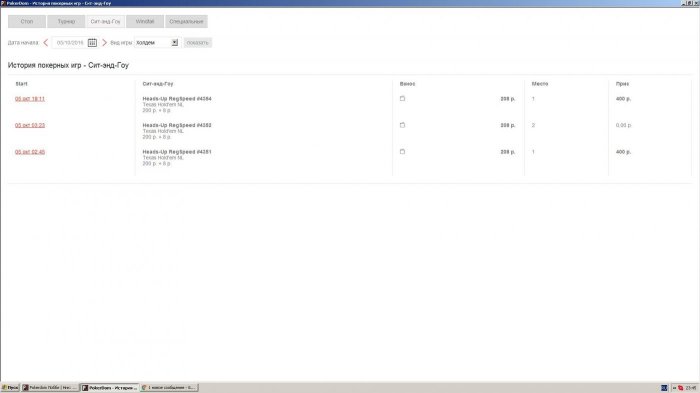Viewport: 700px width, 393px height.
Task: Go to previous date with left arrow
Action: pos(46,42)
